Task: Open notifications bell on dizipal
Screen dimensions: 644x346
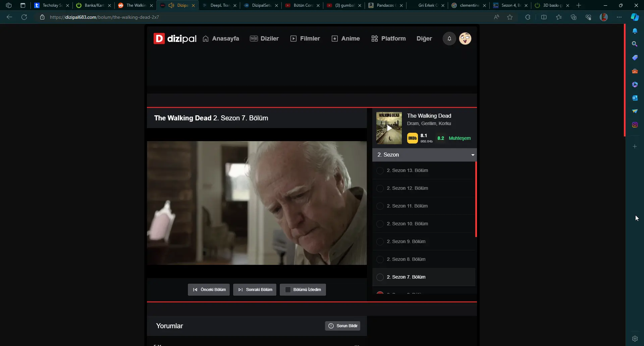Action: tap(449, 39)
